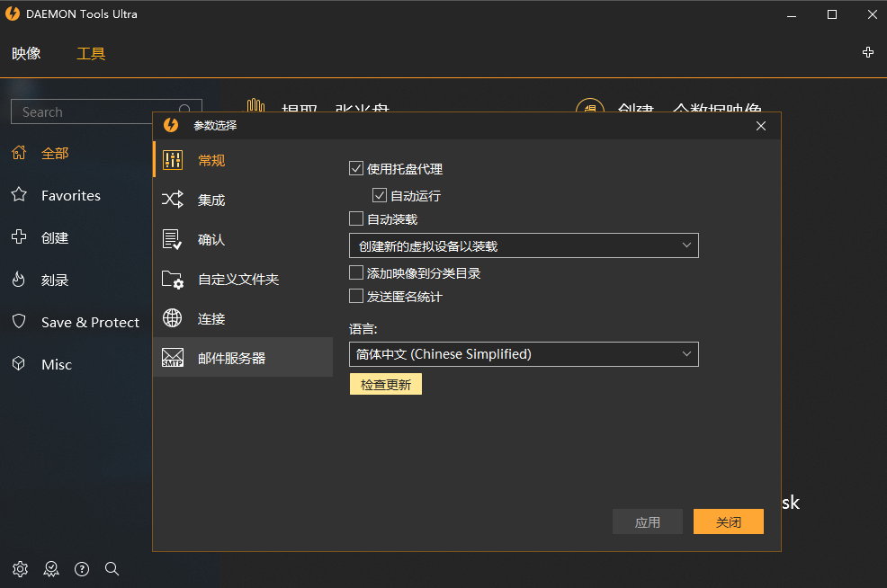This screenshot has height=588, width=887.
Task: Switch to the 映像 tab
Action: (x=26, y=53)
